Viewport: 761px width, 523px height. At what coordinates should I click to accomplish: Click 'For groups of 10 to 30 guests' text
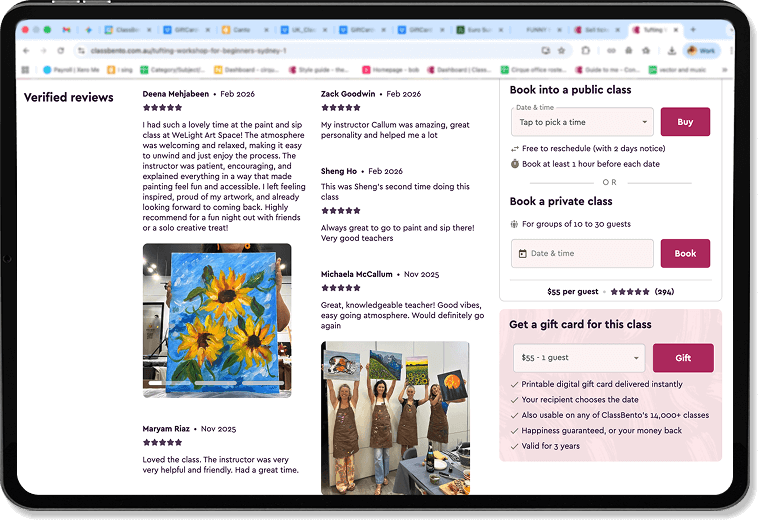tap(576, 224)
